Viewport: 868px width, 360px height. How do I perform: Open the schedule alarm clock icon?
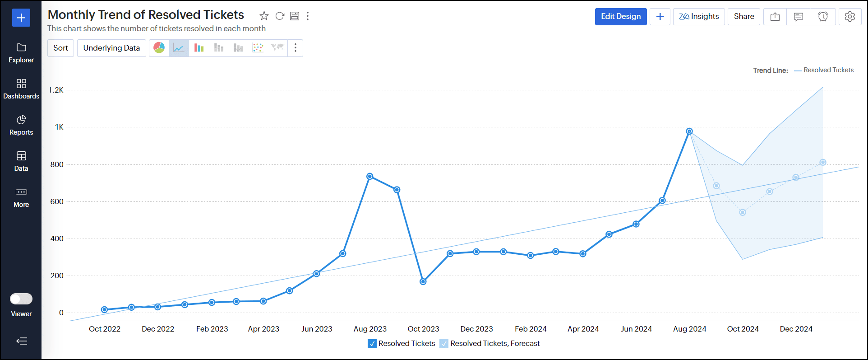[x=823, y=17]
